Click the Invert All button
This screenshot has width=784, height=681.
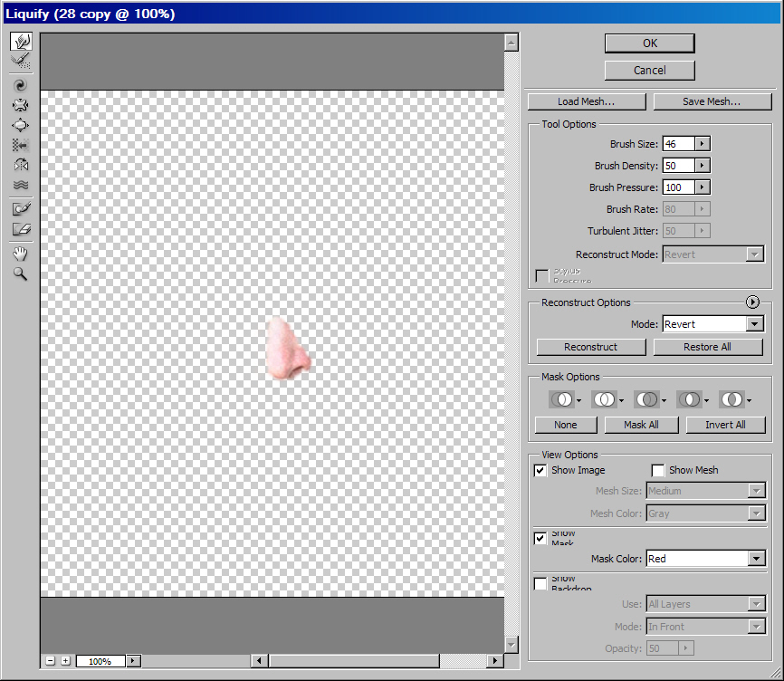pos(725,425)
